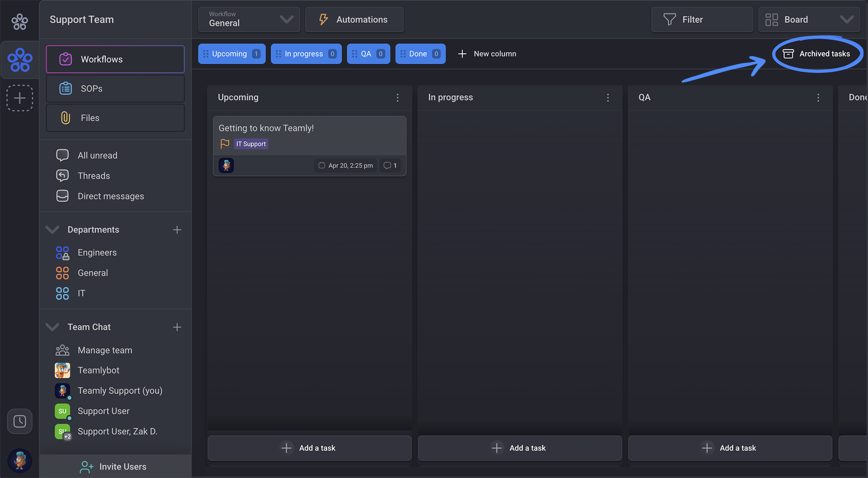Open Files in the sidebar

click(x=115, y=118)
